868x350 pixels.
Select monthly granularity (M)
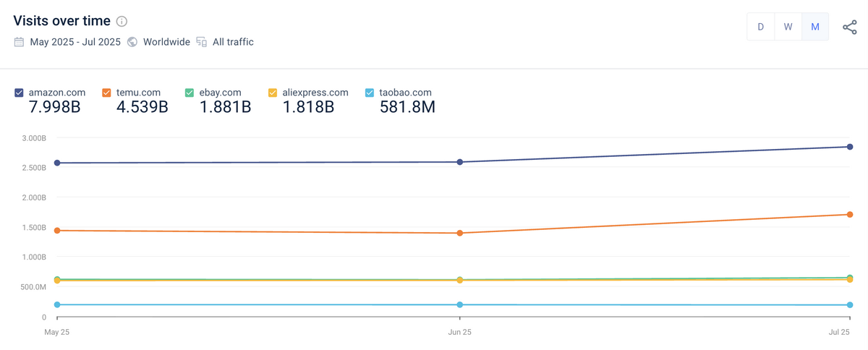pos(815,27)
